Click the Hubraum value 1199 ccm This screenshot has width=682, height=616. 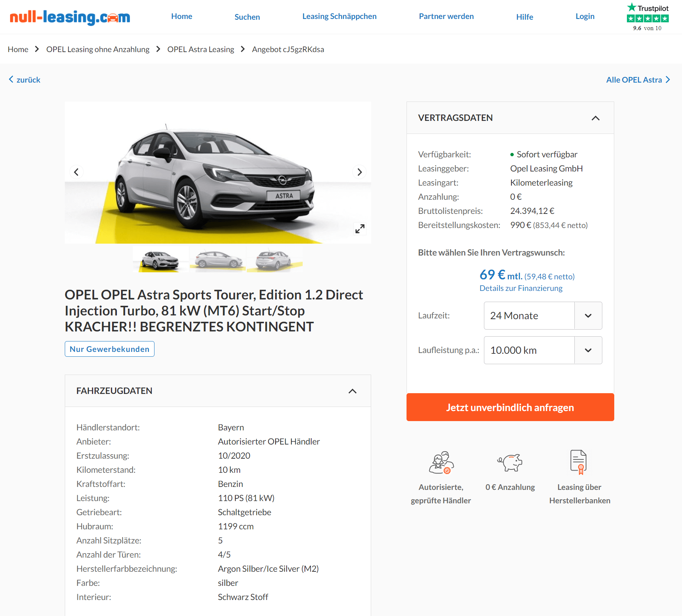pyautogui.click(x=236, y=526)
